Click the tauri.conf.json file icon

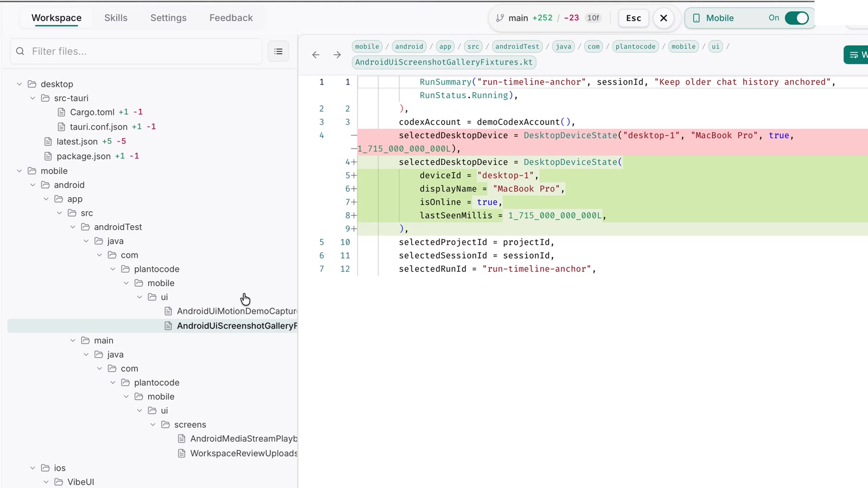[x=61, y=127]
